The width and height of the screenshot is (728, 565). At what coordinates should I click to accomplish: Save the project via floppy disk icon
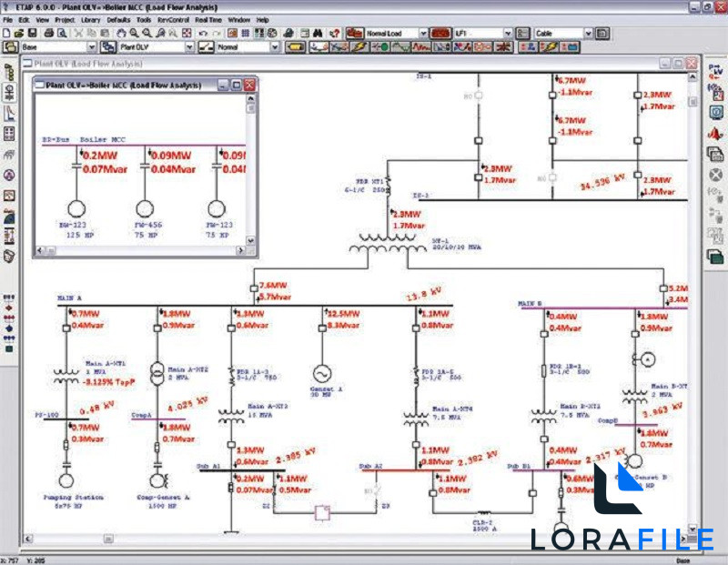pos(32,34)
